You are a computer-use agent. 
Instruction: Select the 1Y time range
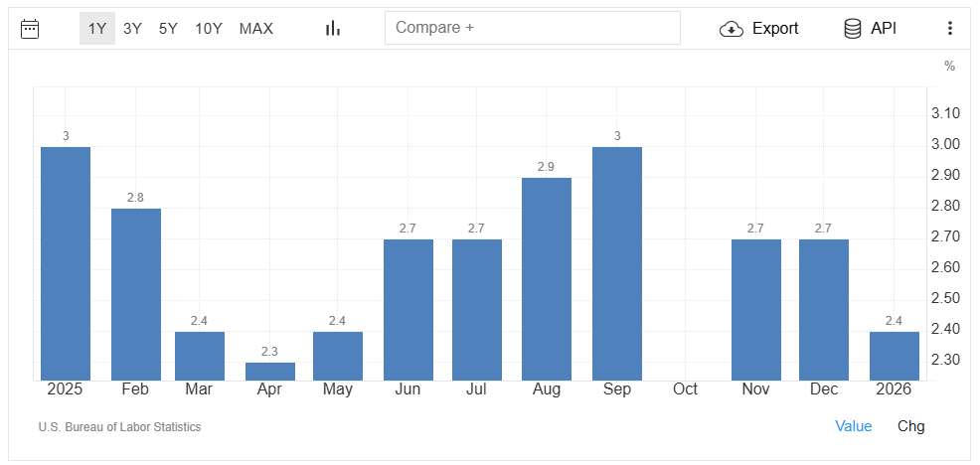(x=97, y=28)
